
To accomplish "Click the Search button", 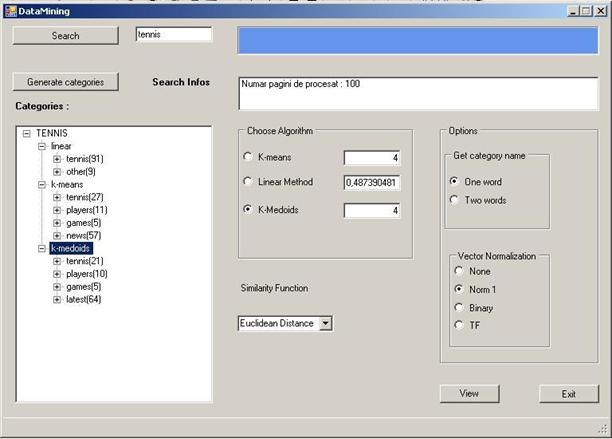I will tap(65, 36).
